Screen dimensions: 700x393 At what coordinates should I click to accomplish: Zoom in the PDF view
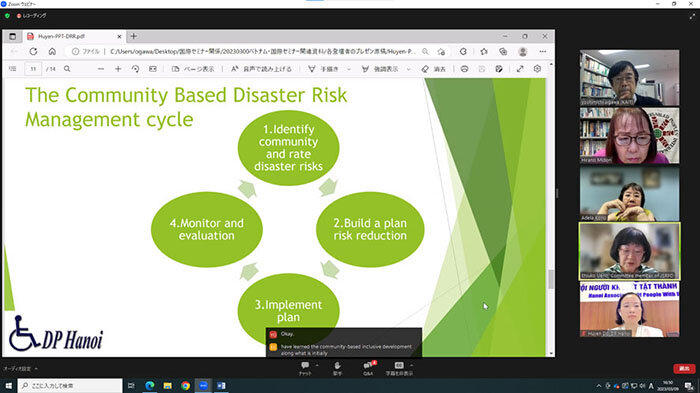point(118,69)
